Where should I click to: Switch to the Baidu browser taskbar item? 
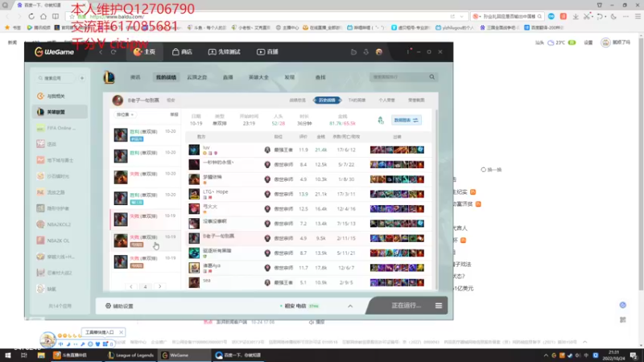click(238, 356)
